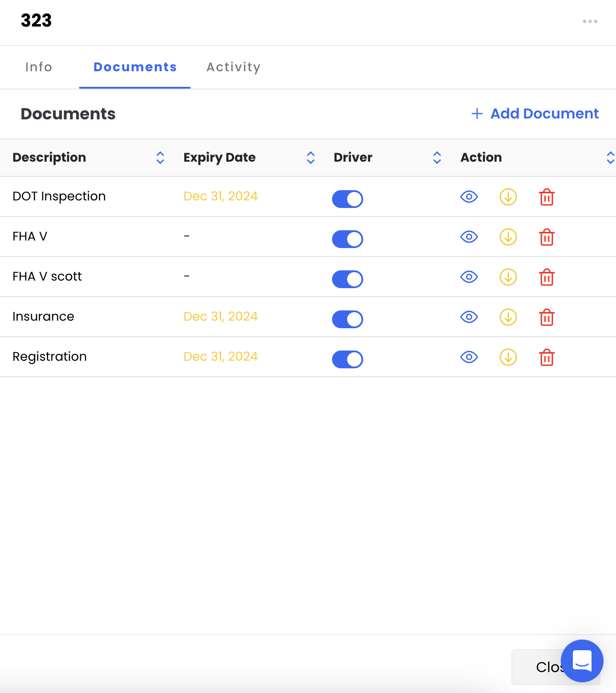Viewport: 616px width, 693px height.
Task: View the Insurance document
Action: 469,317
